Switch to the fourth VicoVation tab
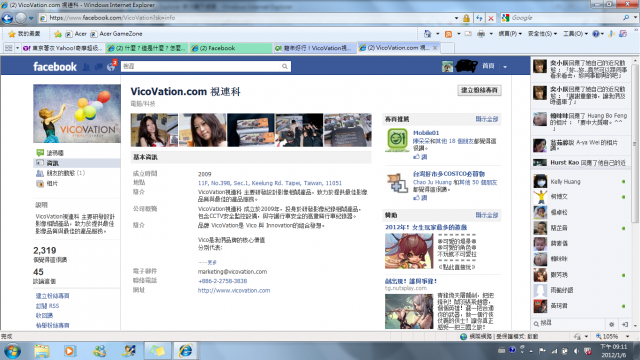Image resolution: width=640 pixels, height=360 pixels. point(314,48)
